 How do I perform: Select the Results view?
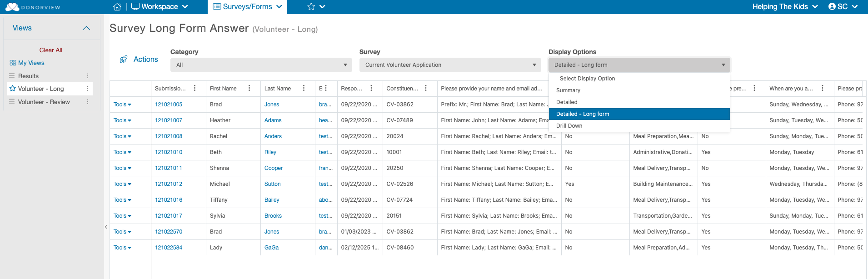(28, 76)
